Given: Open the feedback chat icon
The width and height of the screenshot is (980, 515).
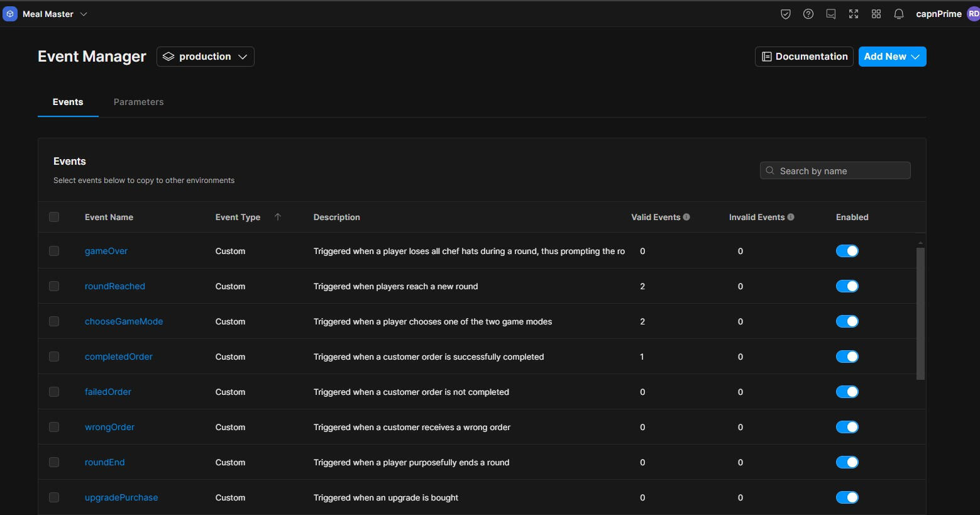Looking at the screenshot, I should [x=831, y=14].
